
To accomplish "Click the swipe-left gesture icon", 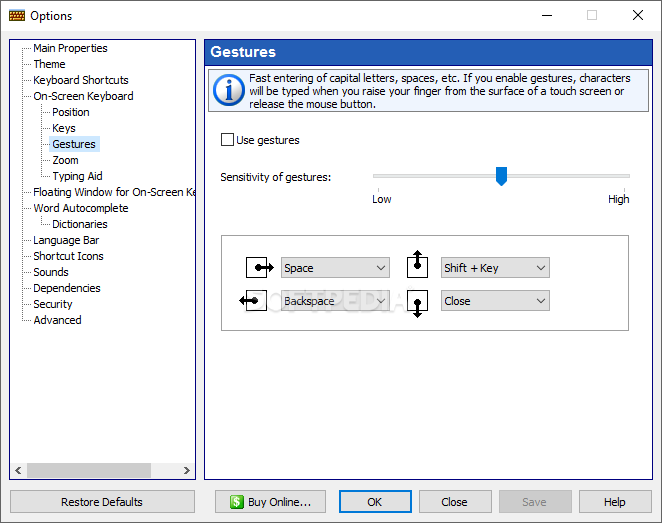I will click(x=253, y=301).
